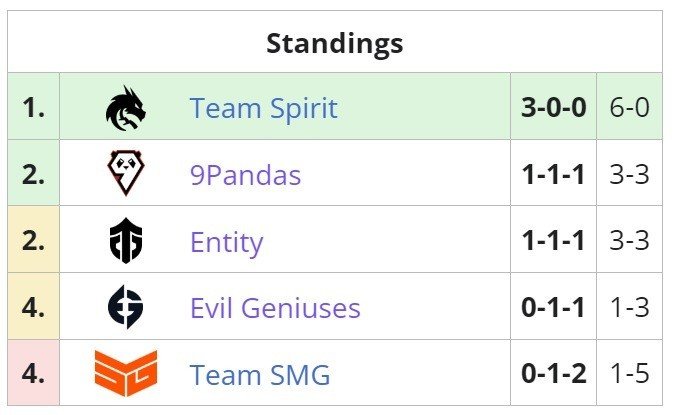Viewport: 674px width, 415px height.
Task: Click the green first place rank cell
Action: 34,106
